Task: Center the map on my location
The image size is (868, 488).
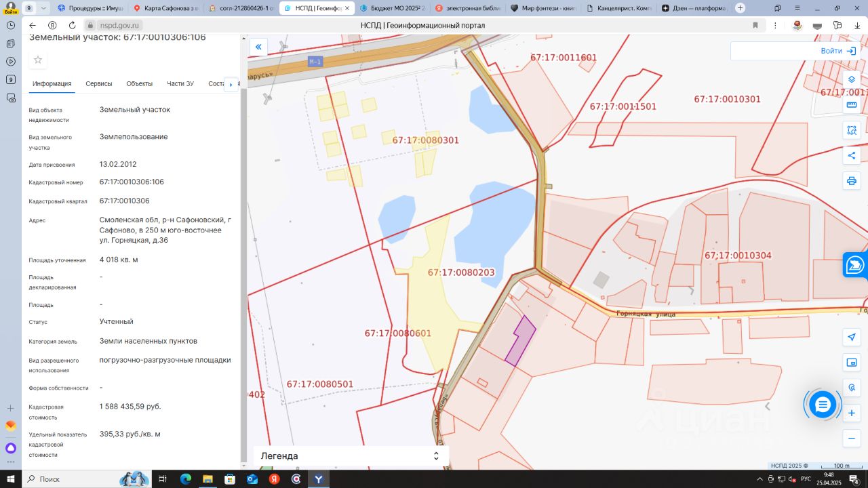Action: pos(852,337)
